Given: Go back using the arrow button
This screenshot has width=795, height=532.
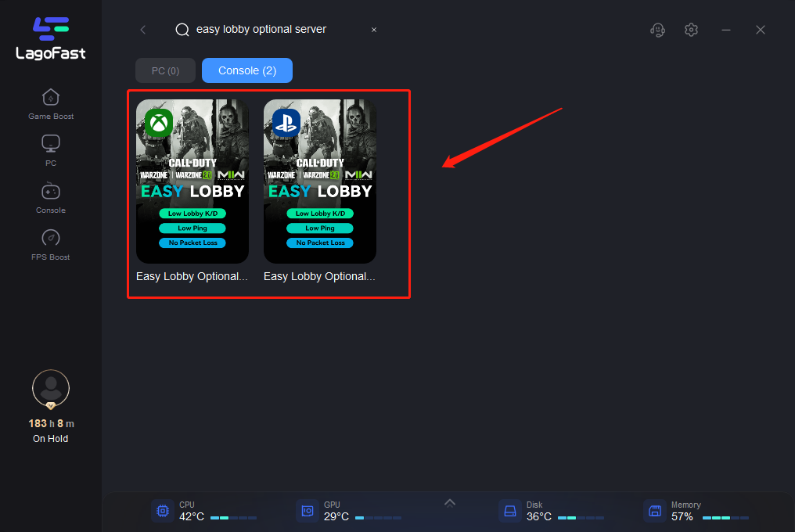Looking at the screenshot, I should (142, 30).
